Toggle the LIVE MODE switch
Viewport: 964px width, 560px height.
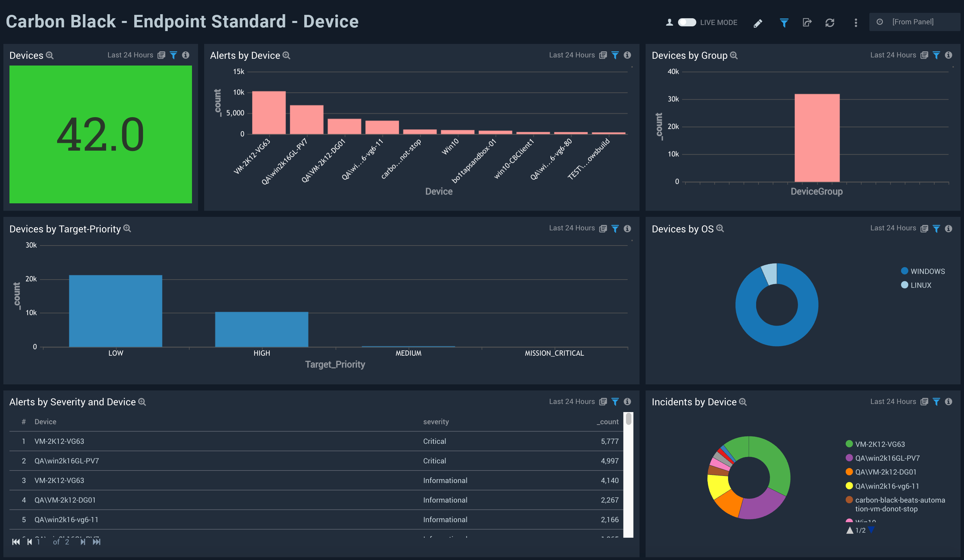tap(687, 23)
